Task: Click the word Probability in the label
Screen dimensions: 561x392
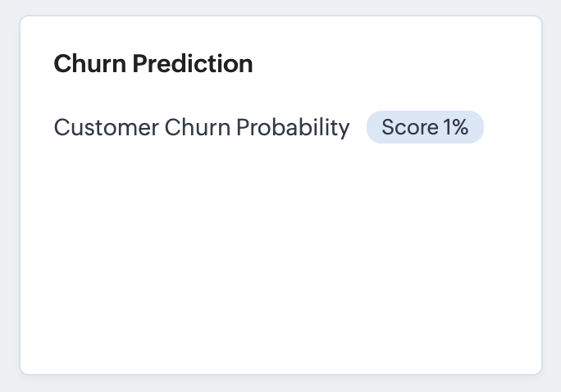Action: pos(293,128)
